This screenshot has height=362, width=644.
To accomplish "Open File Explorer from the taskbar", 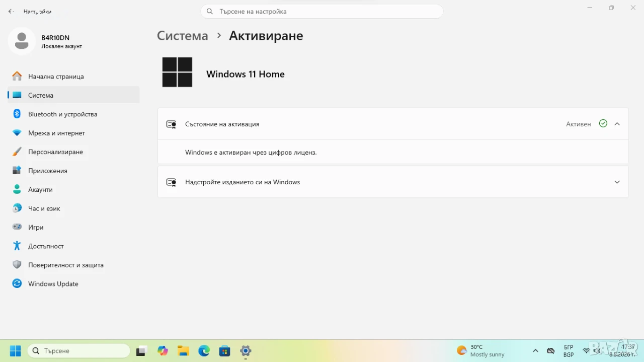I will click(183, 351).
